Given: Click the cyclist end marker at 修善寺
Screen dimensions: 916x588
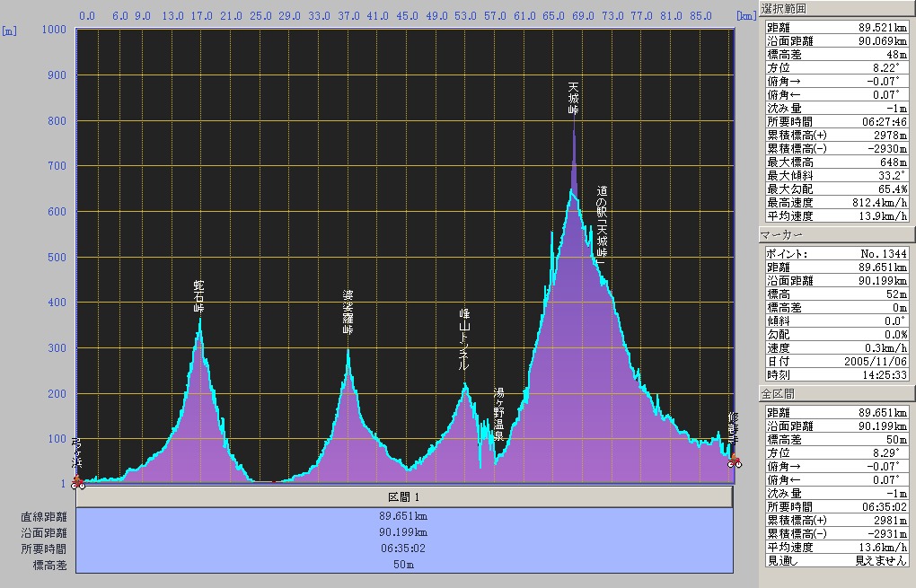Looking at the screenshot, I should tap(735, 461).
